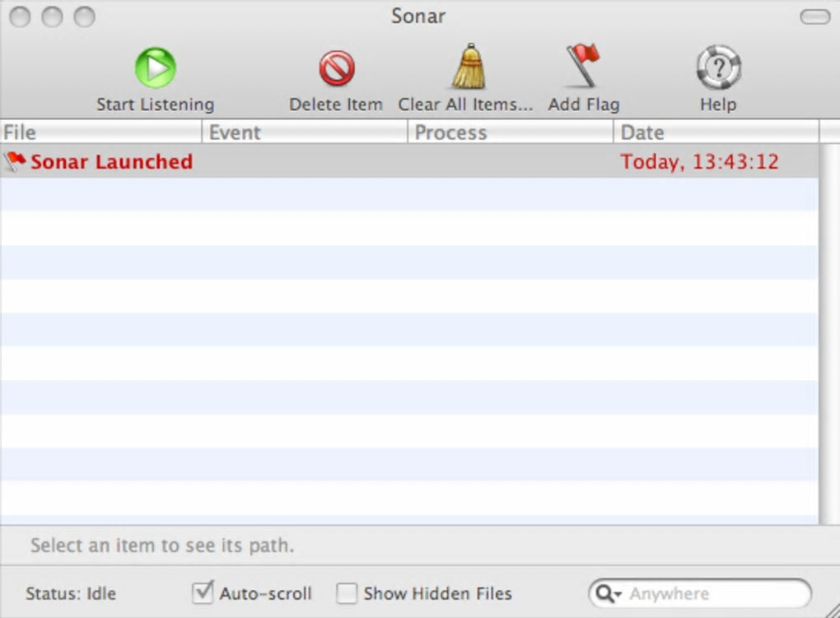Click the Start Listening label text
The width and height of the screenshot is (840, 618).
point(156,104)
